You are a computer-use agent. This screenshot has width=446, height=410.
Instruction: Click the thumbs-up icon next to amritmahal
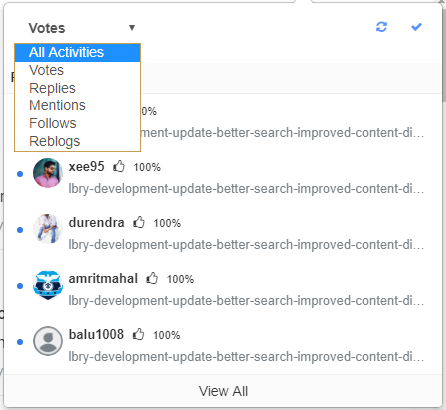[152, 278]
